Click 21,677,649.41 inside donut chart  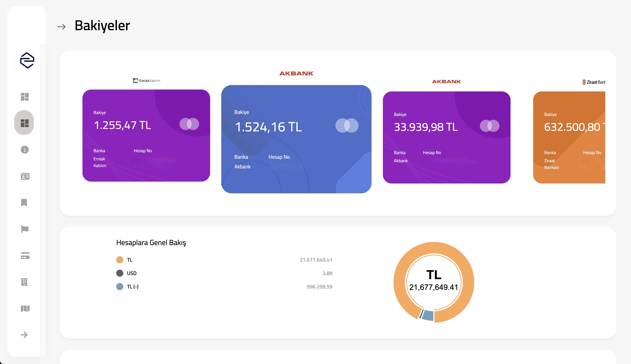tap(434, 287)
